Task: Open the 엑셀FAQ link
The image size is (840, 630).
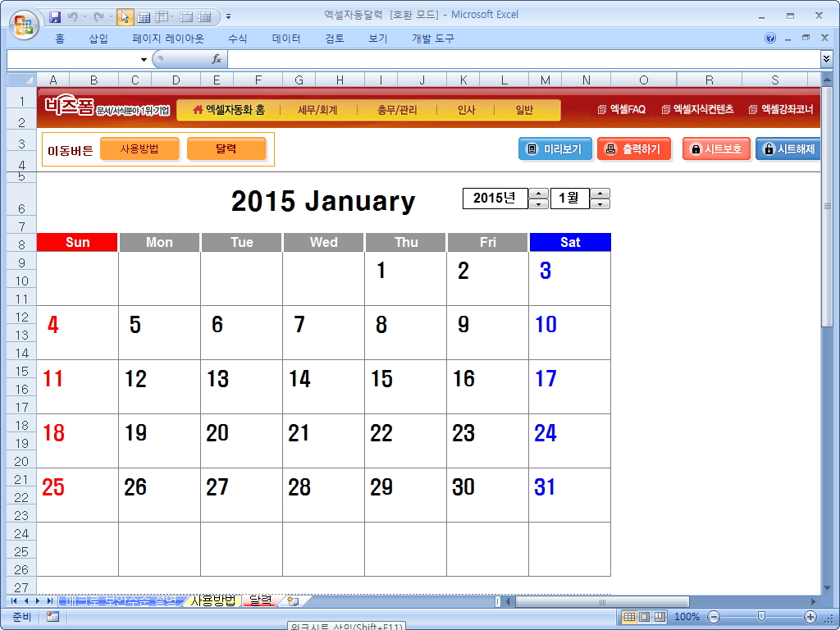Action: [622, 109]
